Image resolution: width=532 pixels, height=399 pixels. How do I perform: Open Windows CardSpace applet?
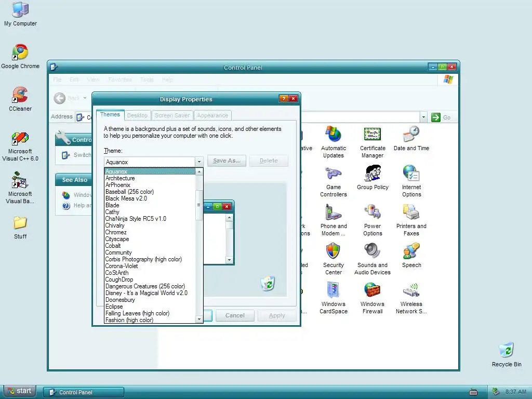tap(333, 298)
